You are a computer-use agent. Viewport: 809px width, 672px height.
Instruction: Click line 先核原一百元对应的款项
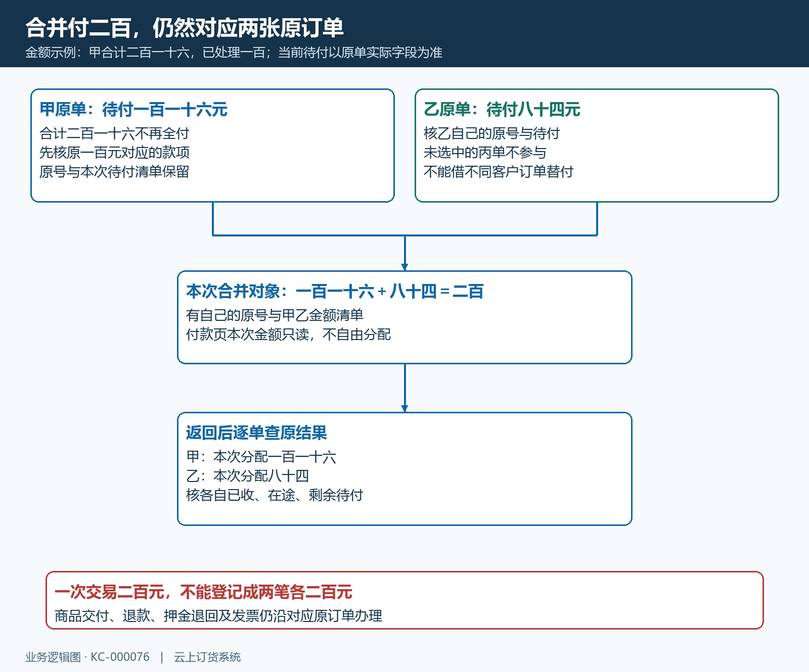tap(114, 153)
